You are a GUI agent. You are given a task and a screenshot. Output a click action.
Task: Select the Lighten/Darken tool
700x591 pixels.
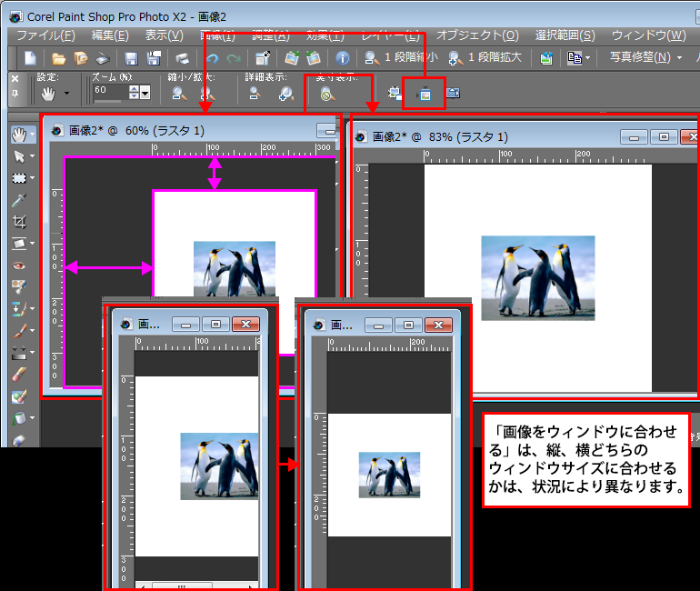[x=19, y=353]
